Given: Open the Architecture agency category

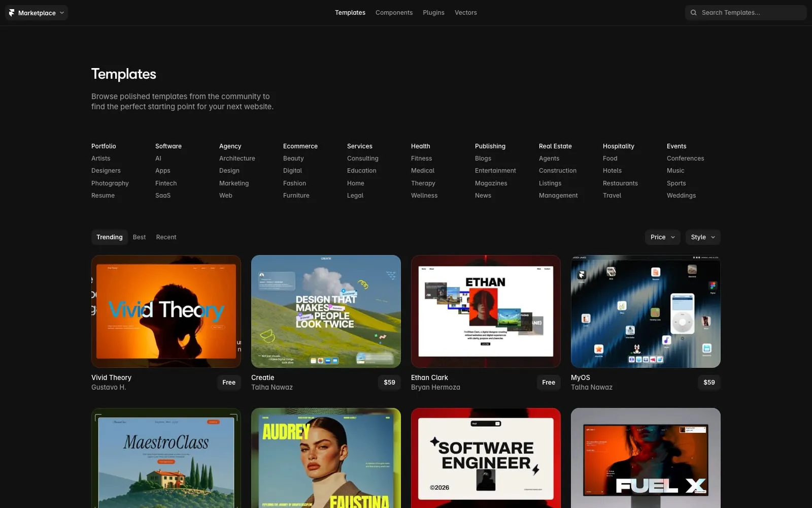Looking at the screenshot, I should (x=237, y=158).
